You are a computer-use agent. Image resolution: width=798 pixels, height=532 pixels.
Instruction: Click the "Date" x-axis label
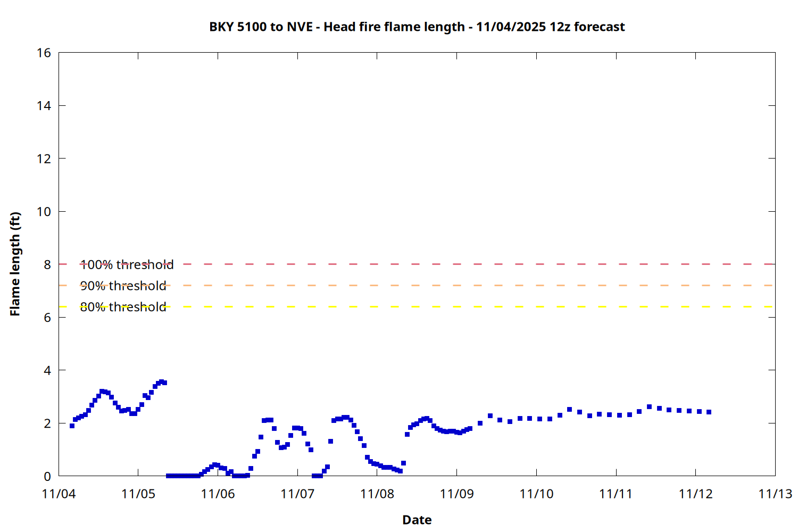417,520
